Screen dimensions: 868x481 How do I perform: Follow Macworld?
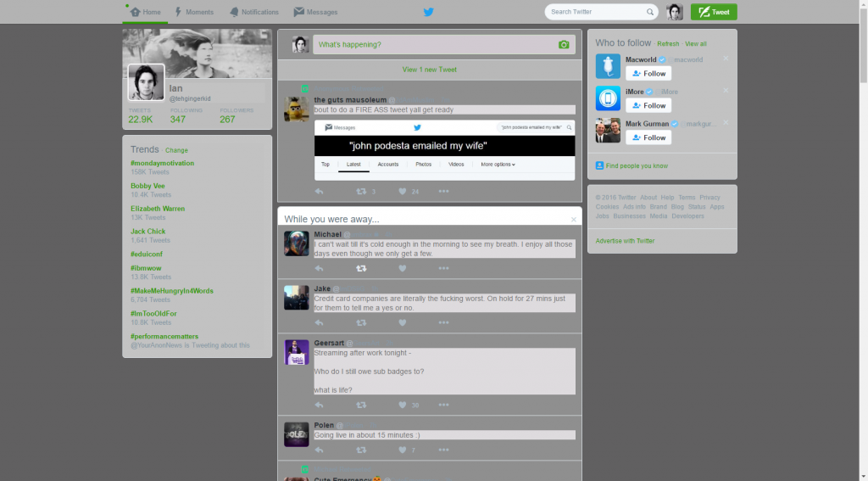point(648,73)
